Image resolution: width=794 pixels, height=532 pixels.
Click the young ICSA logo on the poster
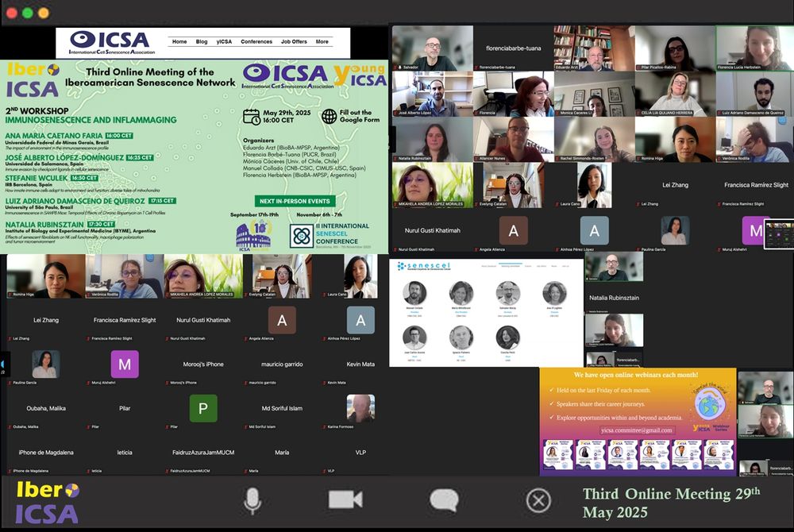click(x=360, y=75)
